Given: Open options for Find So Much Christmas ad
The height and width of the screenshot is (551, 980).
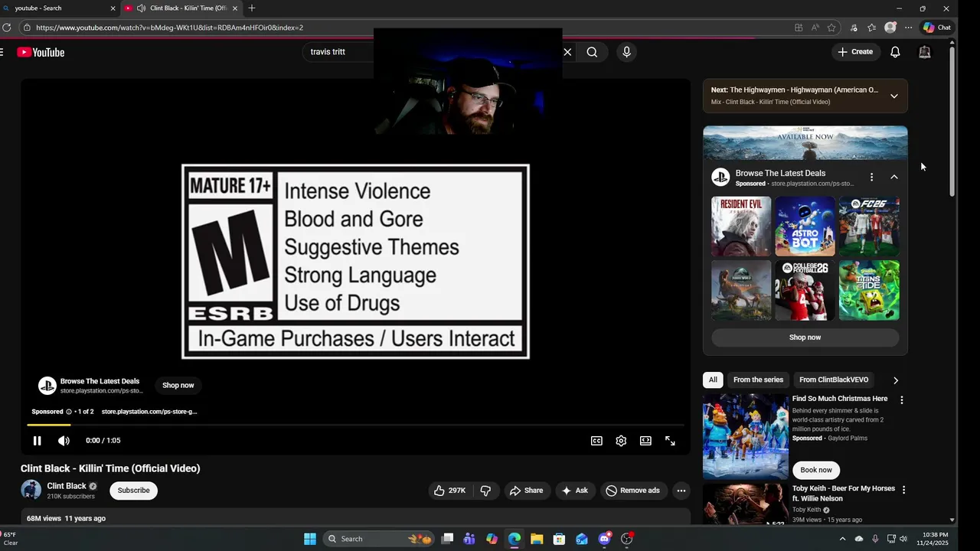Looking at the screenshot, I should (x=902, y=399).
